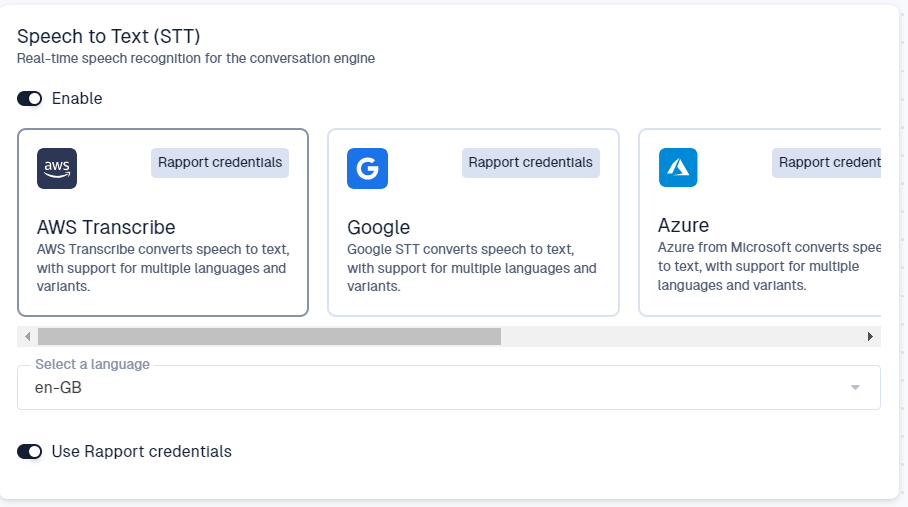Click the Google STT converts speech description

point(471,268)
